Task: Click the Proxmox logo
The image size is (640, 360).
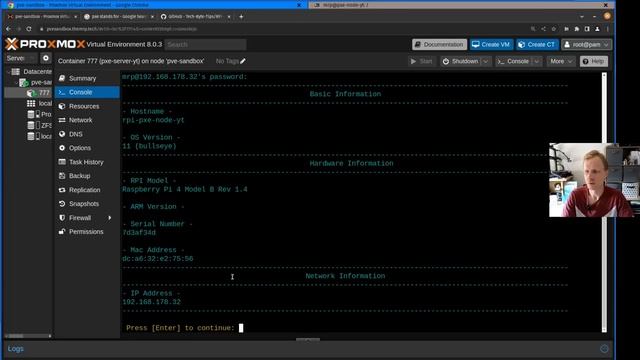Action: pos(45,44)
